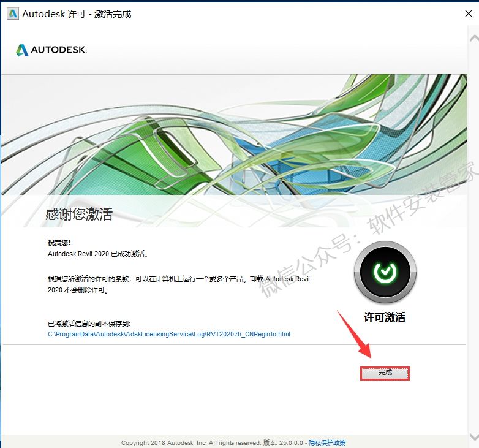Click the green checkmark activation icon
479x448 pixels.
385,271
